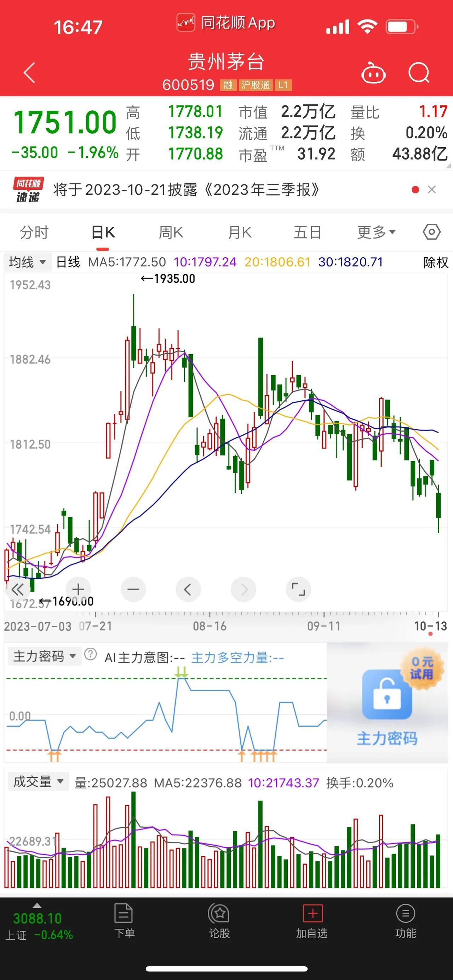Move chart right with next arrow
This screenshot has width=453, height=980.
tap(243, 590)
